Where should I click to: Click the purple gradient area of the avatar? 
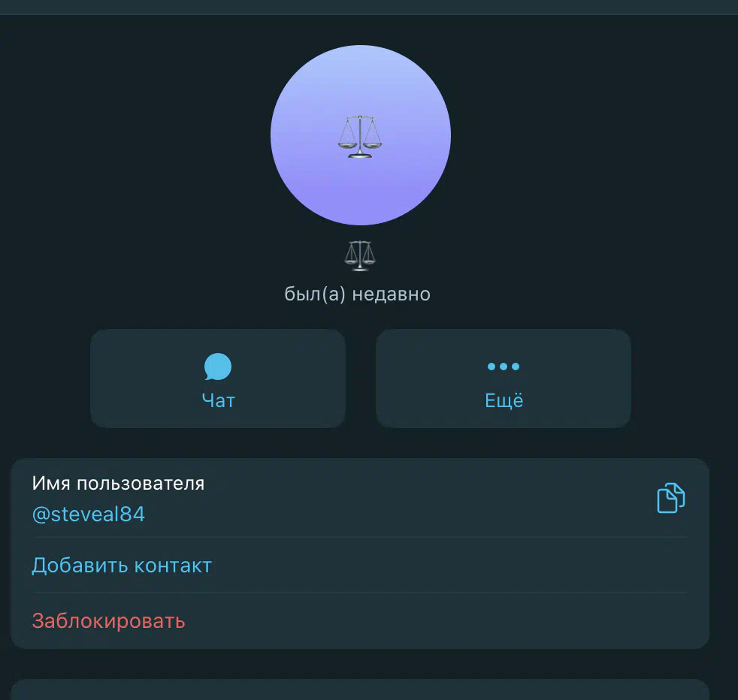coord(361,193)
